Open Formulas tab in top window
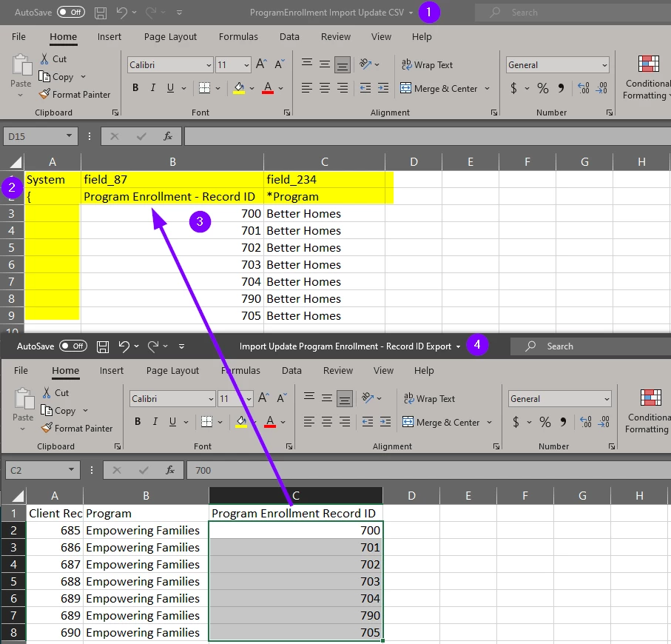Viewport: 671px width, 644px height. (238, 37)
